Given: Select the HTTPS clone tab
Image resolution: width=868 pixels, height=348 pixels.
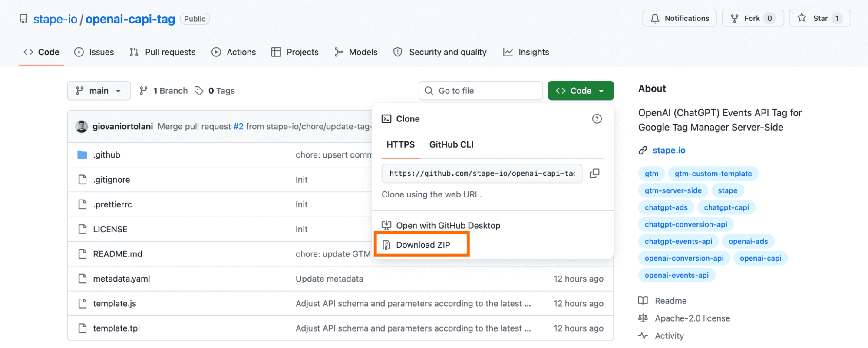Looking at the screenshot, I should point(400,145).
